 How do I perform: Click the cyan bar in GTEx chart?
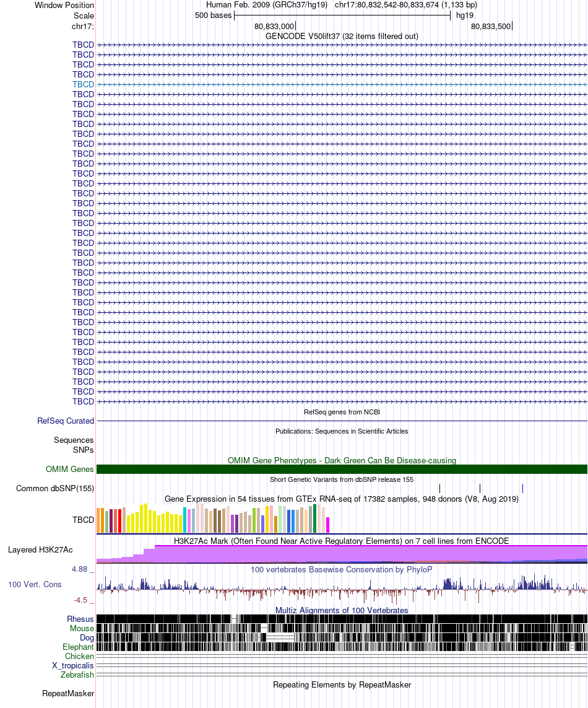pyautogui.click(x=184, y=520)
